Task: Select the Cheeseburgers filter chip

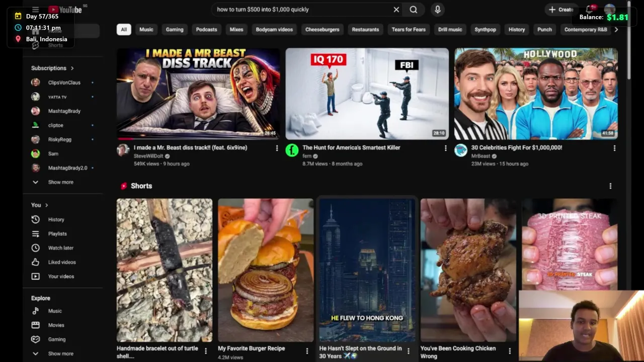Action: (x=322, y=30)
